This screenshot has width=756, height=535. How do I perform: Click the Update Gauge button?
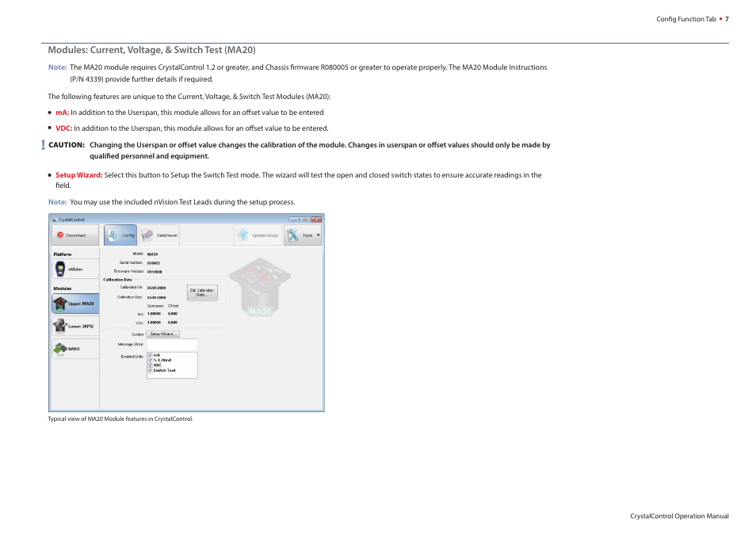[x=258, y=235]
